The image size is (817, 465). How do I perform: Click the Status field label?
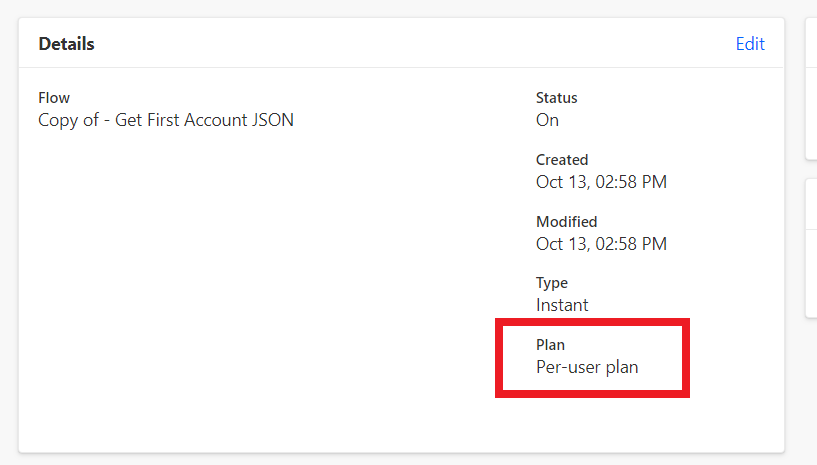[x=557, y=98]
